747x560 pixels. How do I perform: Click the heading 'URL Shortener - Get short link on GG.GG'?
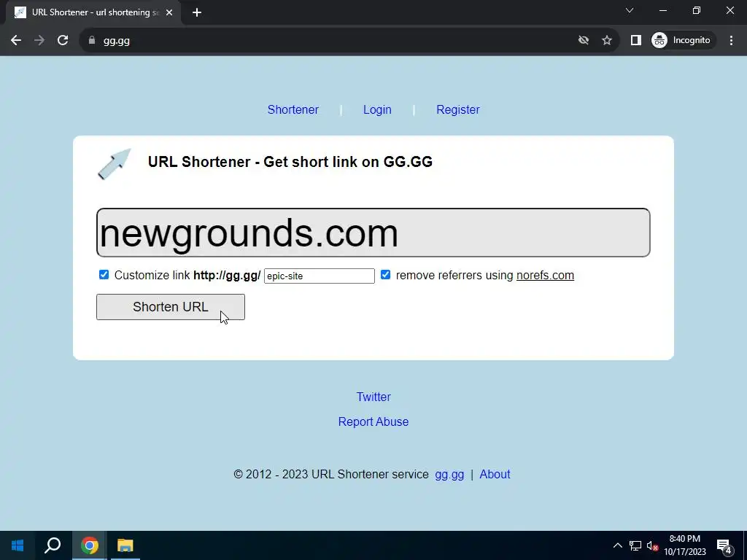[x=290, y=162]
